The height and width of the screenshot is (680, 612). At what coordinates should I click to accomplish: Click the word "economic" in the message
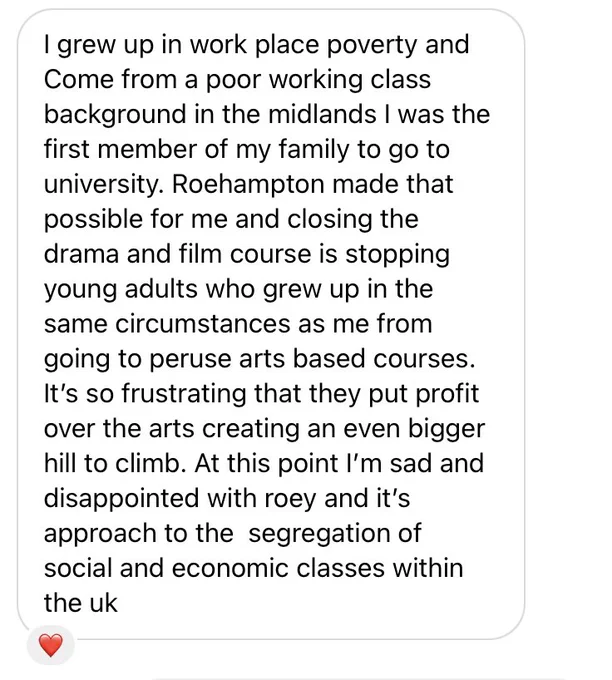point(230,568)
